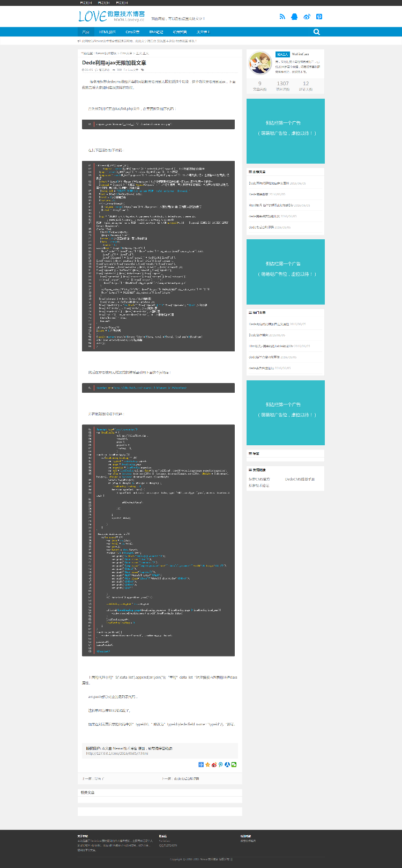Open the QQ penguin icon in header
The height and width of the screenshot is (868, 402).
click(294, 17)
